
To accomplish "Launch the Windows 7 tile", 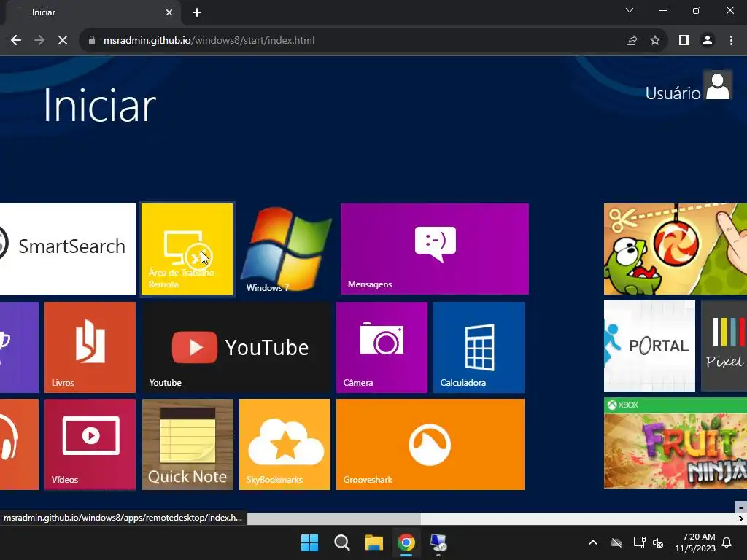I will pyautogui.click(x=285, y=249).
